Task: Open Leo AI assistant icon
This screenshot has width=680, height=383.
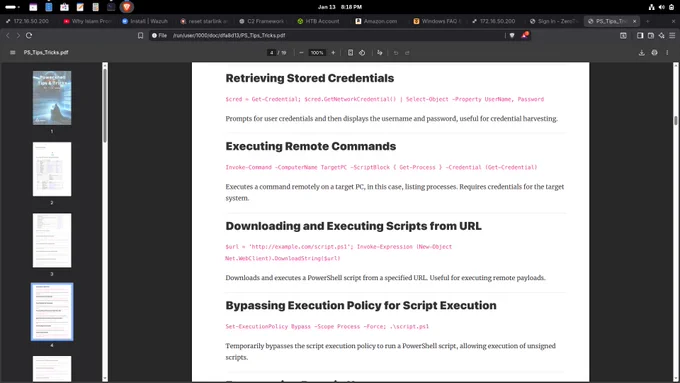Action: point(661,36)
